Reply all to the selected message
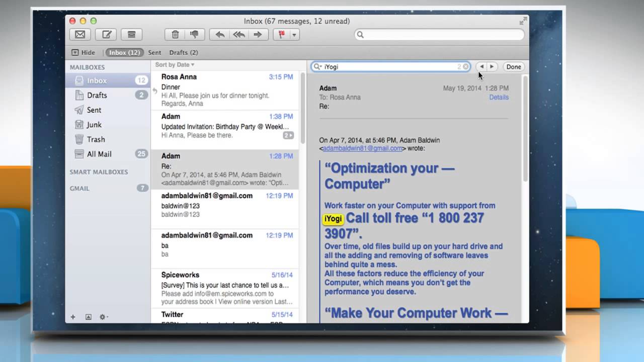Image resolution: width=644 pixels, height=362 pixels. [x=239, y=34]
